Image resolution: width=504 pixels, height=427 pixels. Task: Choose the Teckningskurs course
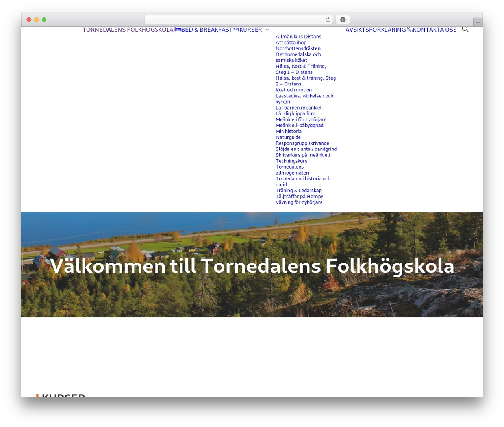[x=291, y=161]
